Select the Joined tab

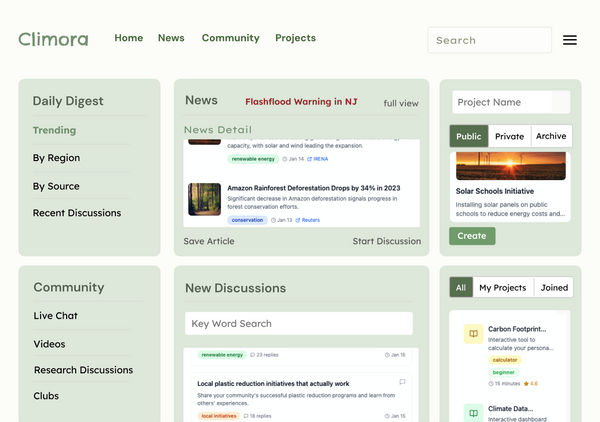(554, 288)
